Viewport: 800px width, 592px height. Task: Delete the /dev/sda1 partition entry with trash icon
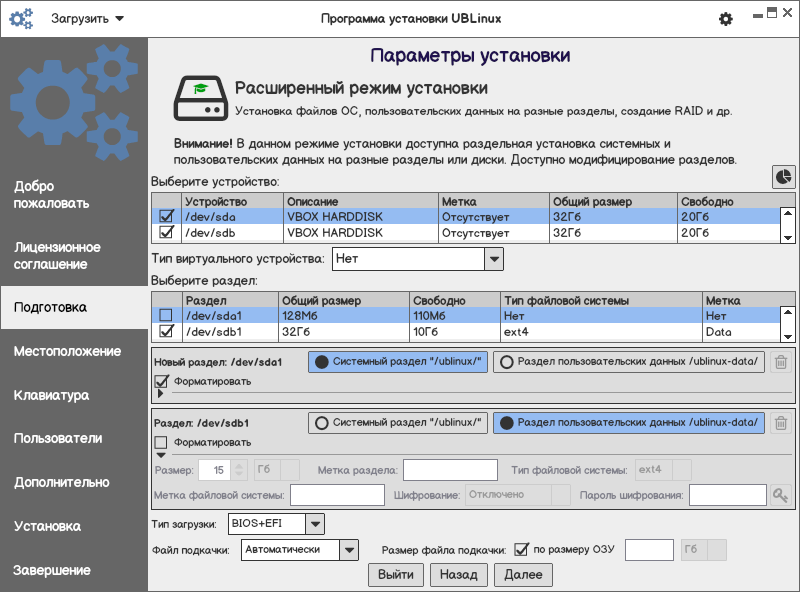[781, 363]
